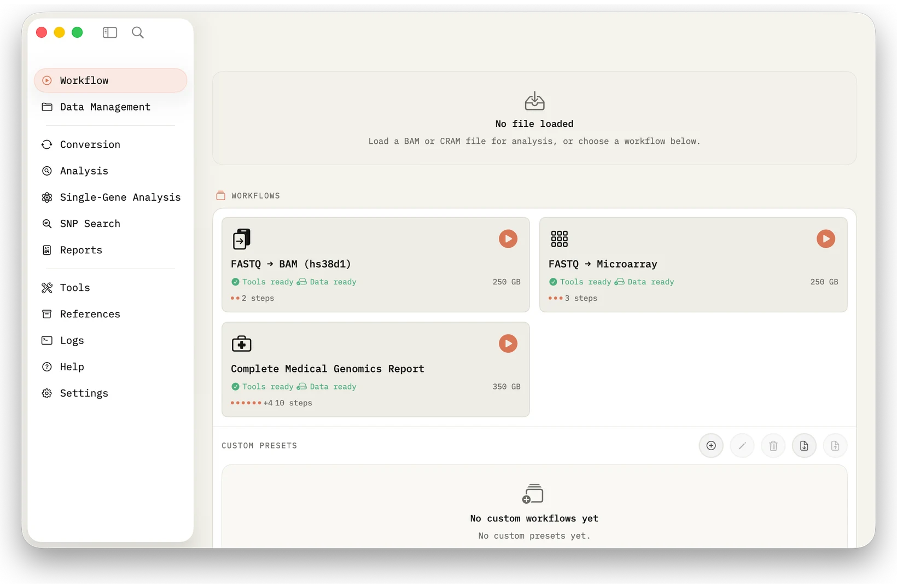Open the Logs section

click(x=110, y=341)
